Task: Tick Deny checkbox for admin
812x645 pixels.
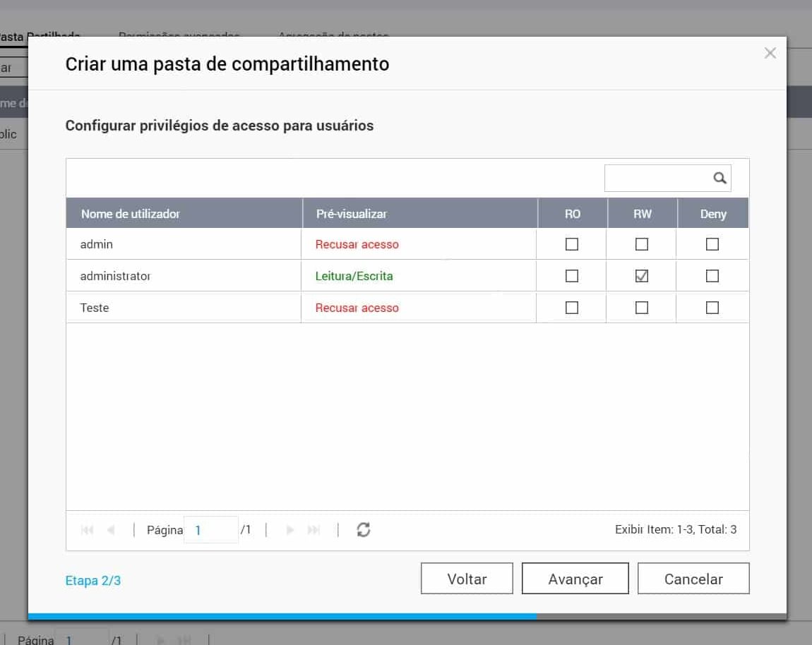Action: click(712, 244)
